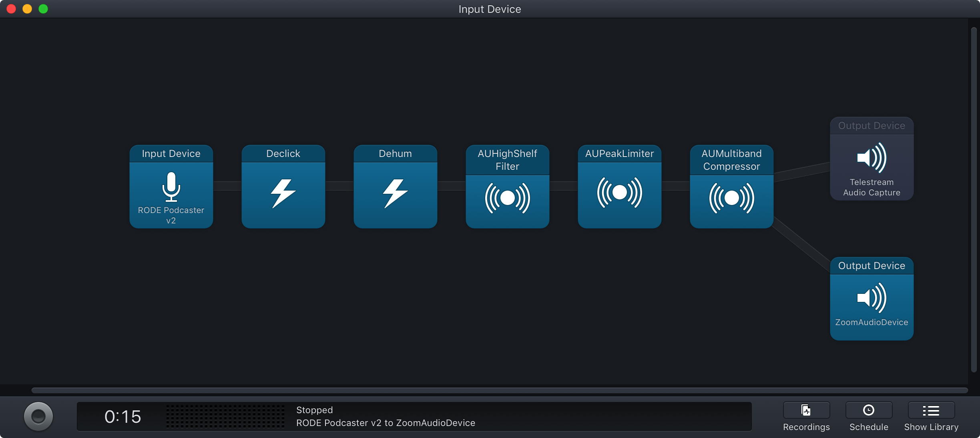This screenshot has height=438, width=980.
Task: Click the Stopped status text
Action: pos(314,410)
